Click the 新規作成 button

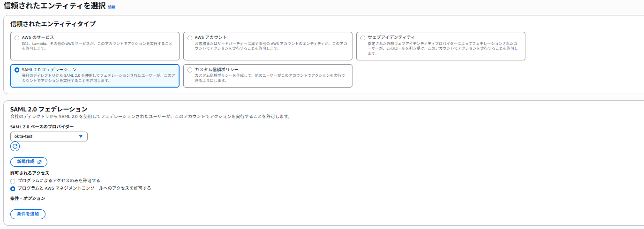(x=29, y=162)
